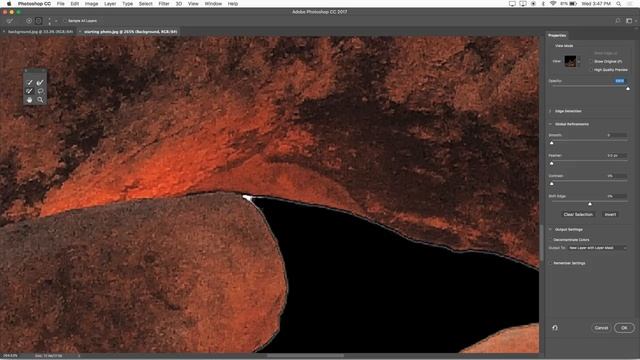Image resolution: width=640 pixels, height=360 pixels.
Task: Open the Window menu
Action: coord(213,4)
